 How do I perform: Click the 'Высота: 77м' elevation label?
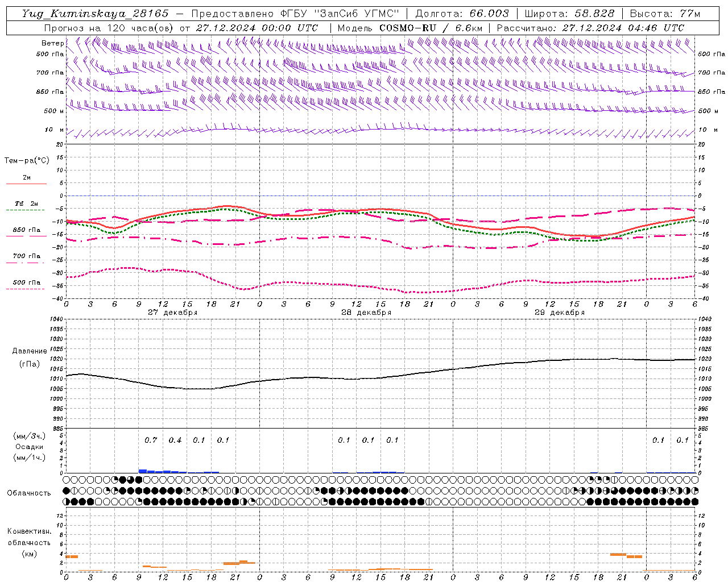[x=665, y=14]
